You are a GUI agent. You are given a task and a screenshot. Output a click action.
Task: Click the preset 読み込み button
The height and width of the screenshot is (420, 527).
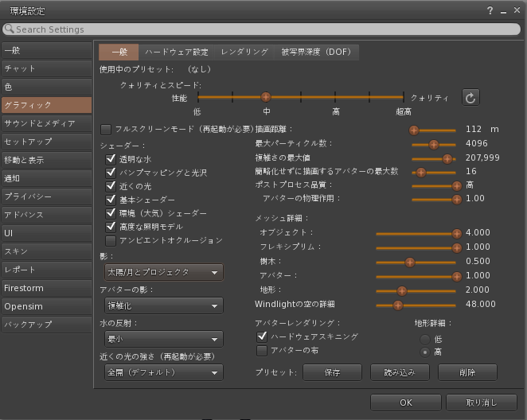[x=400, y=372]
